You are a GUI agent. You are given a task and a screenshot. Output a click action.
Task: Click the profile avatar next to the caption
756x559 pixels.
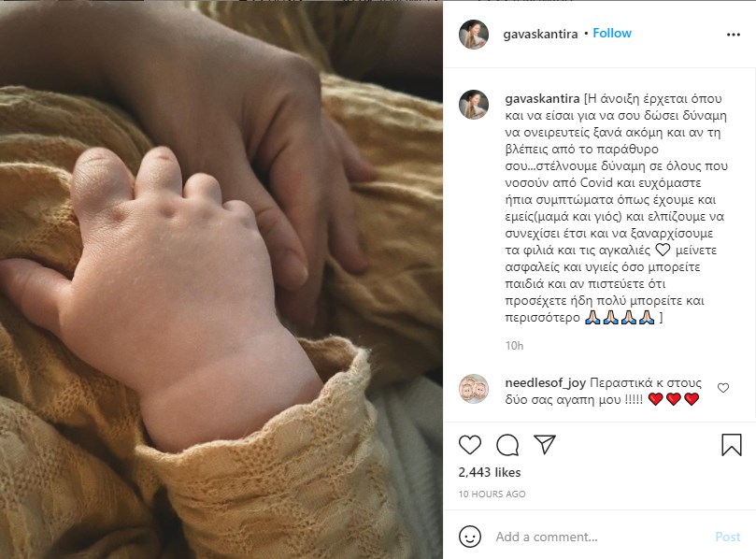tap(474, 104)
